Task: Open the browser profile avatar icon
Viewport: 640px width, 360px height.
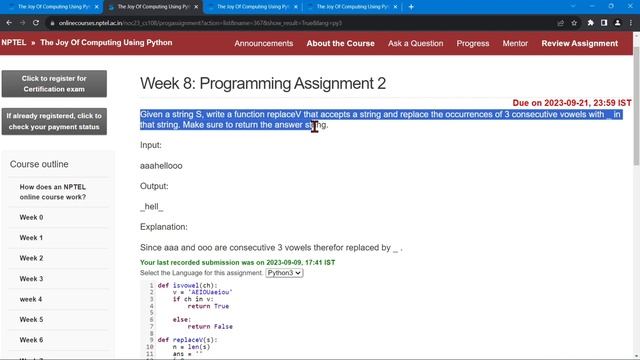Action: click(x=618, y=23)
